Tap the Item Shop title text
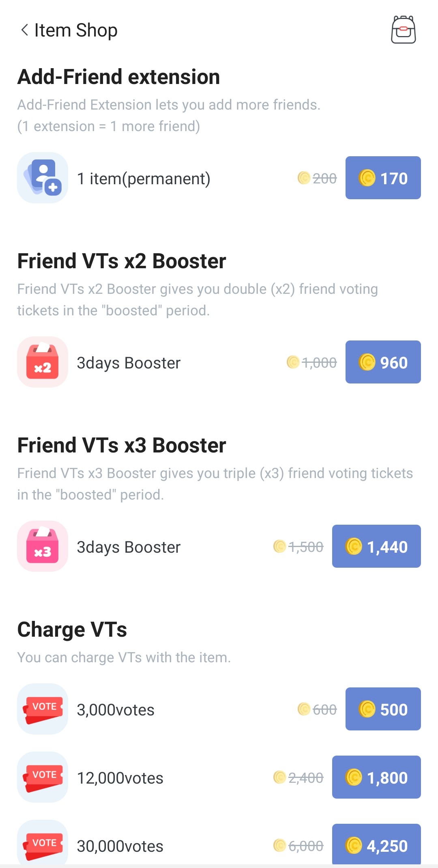Viewport: 438px width, 868px height. tap(76, 30)
